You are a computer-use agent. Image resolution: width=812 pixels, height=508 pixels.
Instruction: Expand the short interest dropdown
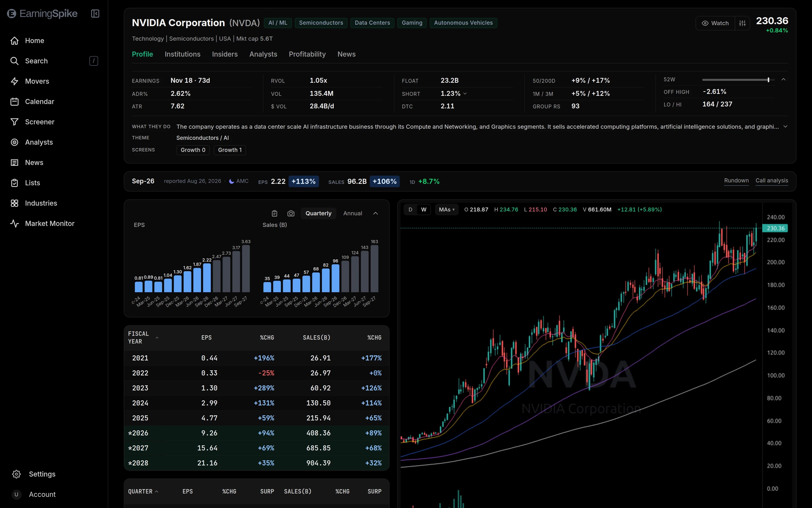pyautogui.click(x=465, y=94)
